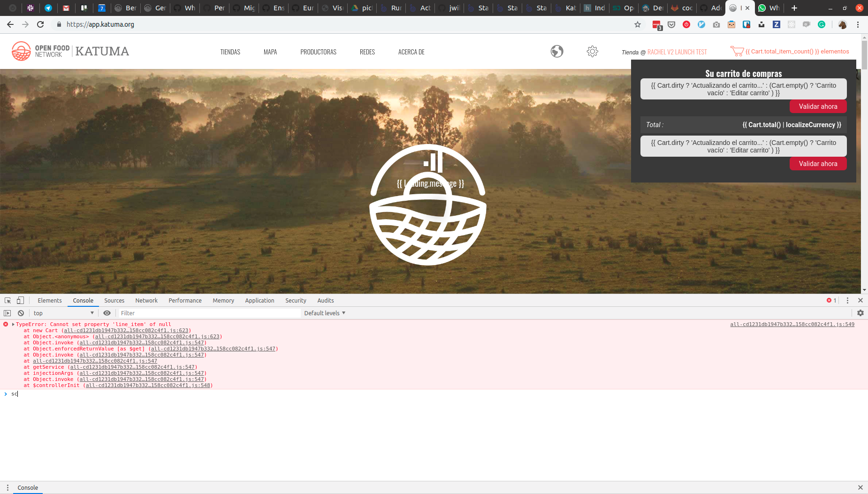Viewport: 868px width, 494px height.
Task: Open the Google Drive 'pict' tab
Action: coord(362,8)
